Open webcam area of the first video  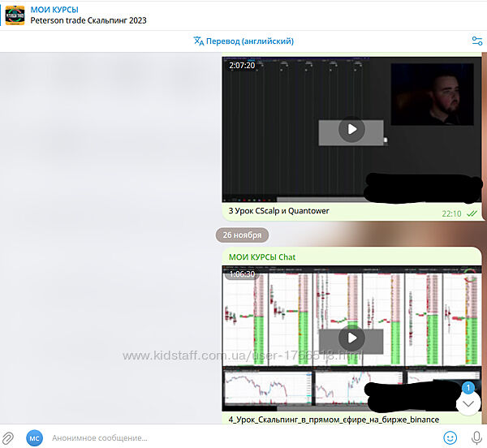[432, 93]
